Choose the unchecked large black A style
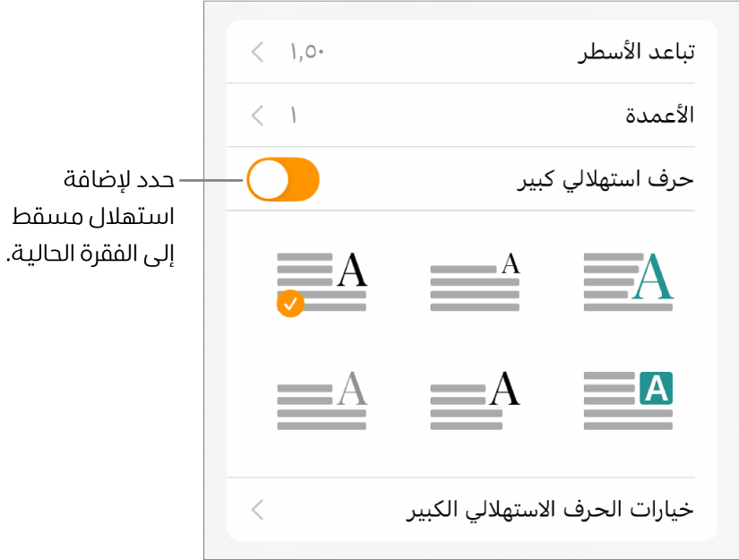 [x=475, y=401]
